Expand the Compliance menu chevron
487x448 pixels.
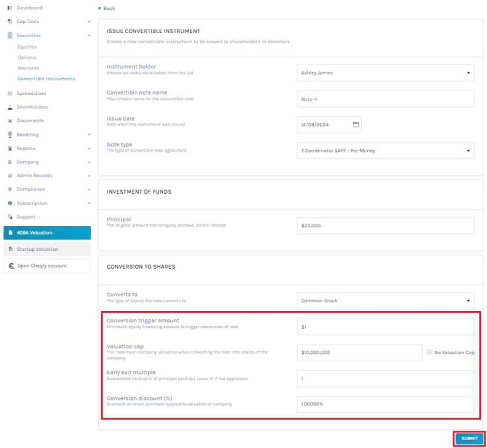coord(89,190)
